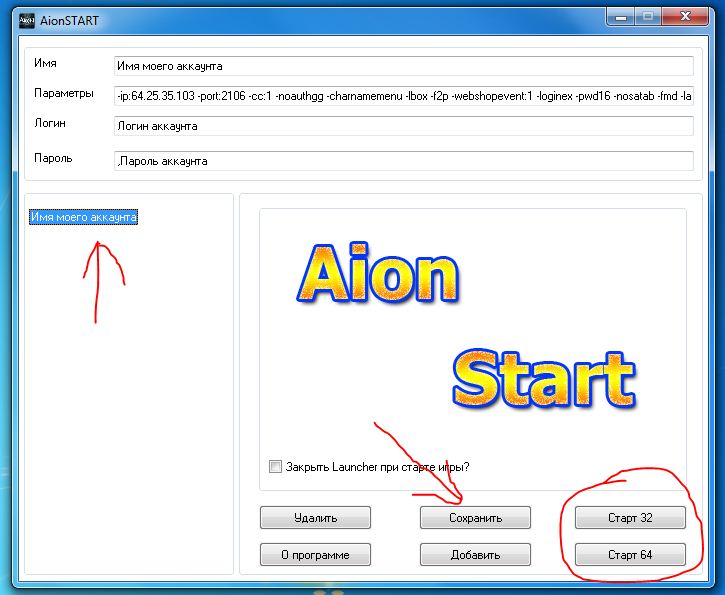Minimize the AionSTART window

621,17
